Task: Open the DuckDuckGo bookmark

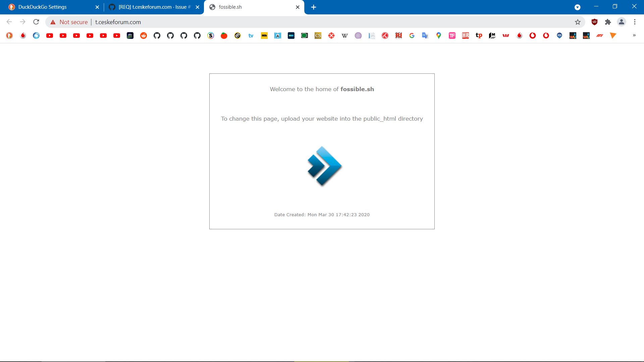Action: click(9, 36)
